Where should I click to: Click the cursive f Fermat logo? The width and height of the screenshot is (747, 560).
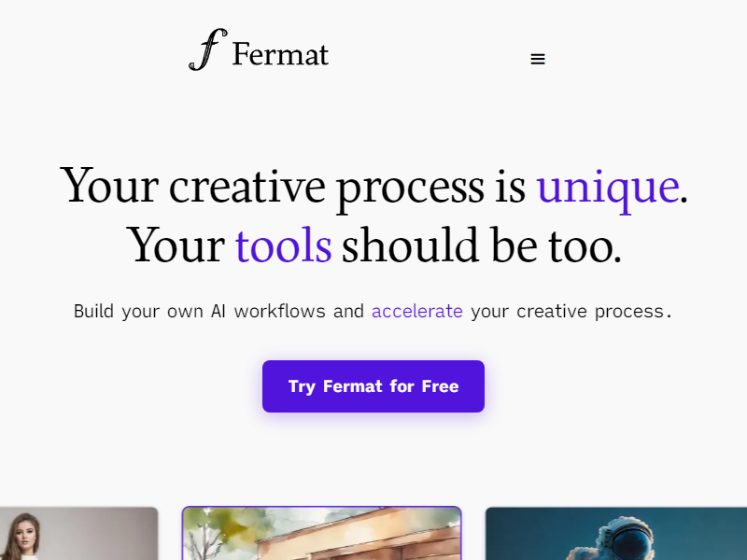tap(208, 49)
